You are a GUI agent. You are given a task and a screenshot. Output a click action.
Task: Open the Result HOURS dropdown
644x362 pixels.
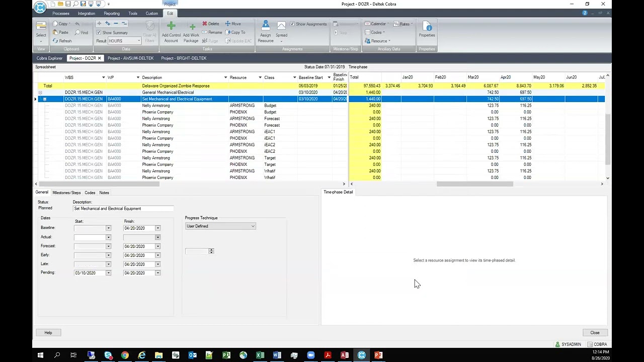pyautogui.click(x=139, y=41)
